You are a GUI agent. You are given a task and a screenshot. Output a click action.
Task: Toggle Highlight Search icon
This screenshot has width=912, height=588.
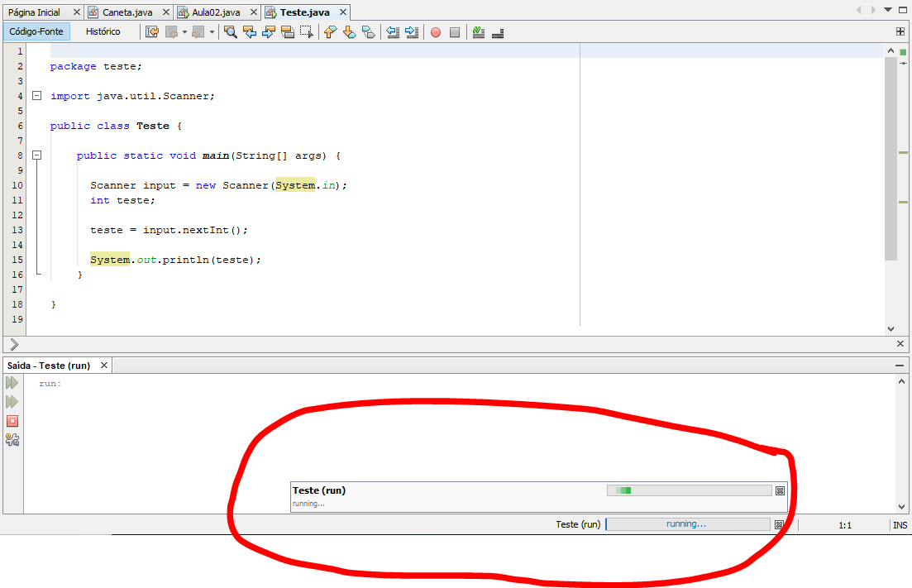click(x=288, y=32)
